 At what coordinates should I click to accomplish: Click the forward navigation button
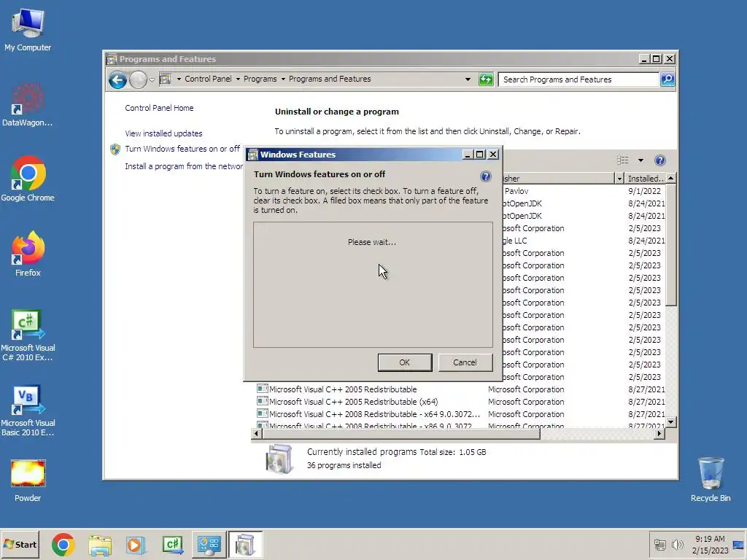[138, 79]
